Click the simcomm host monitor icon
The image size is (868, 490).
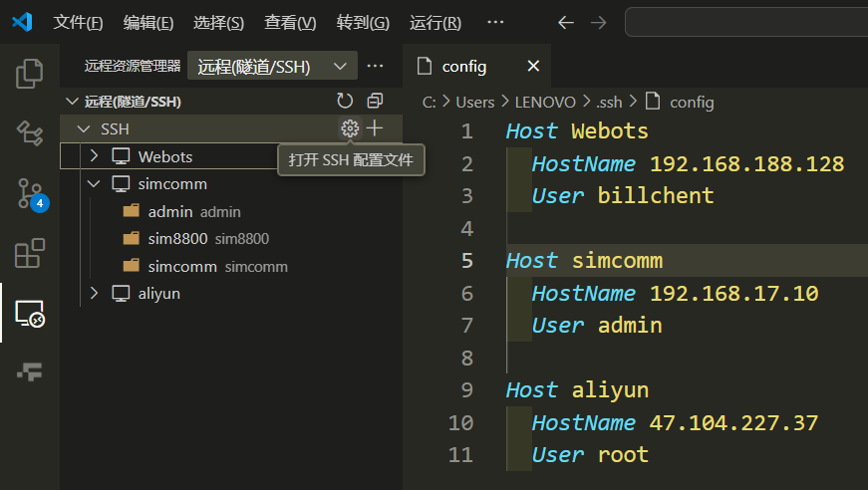pyautogui.click(x=122, y=183)
